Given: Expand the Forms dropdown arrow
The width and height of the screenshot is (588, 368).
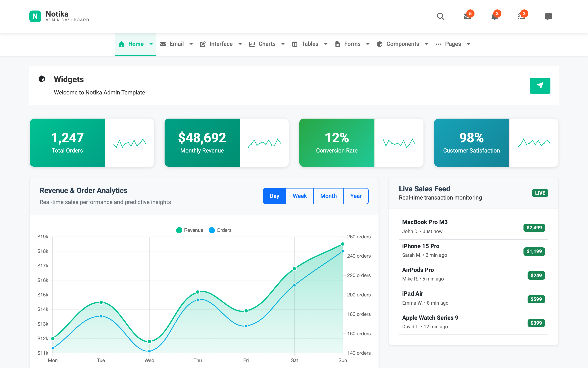Looking at the screenshot, I should pyautogui.click(x=368, y=44).
